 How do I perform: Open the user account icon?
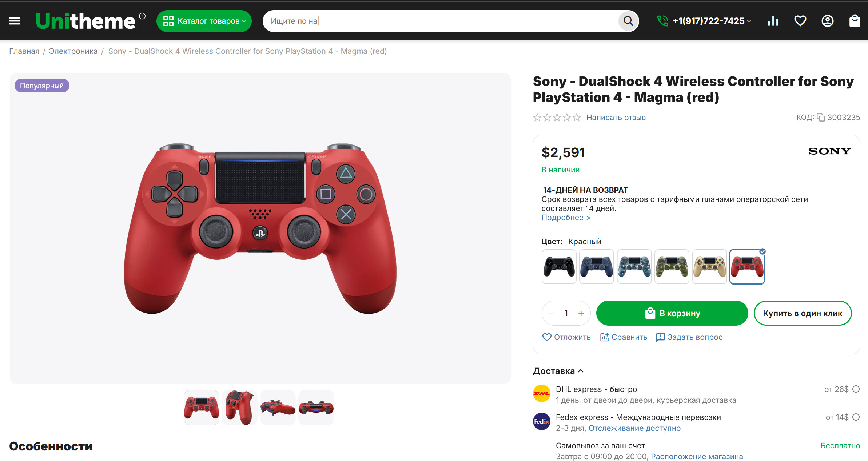[x=828, y=21]
